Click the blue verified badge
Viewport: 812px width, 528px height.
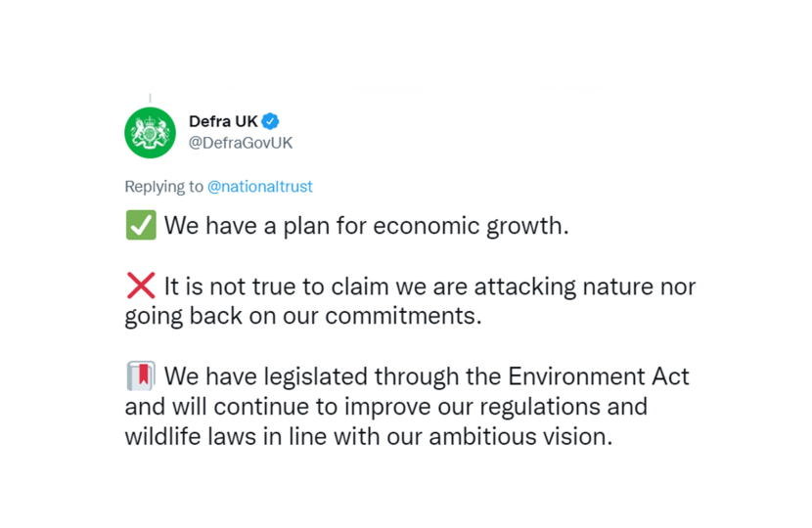pyautogui.click(x=271, y=121)
